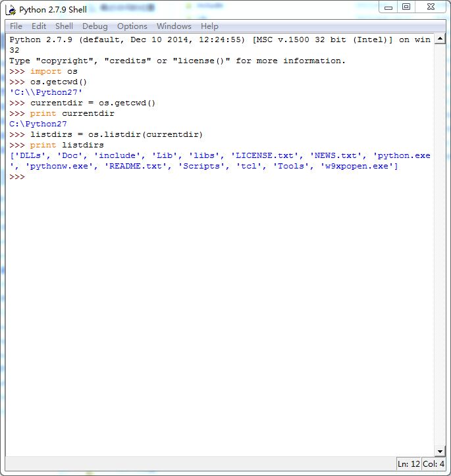This screenshot has width=451, height=476.
Task: Click 'LICENSE.txt' in the list output
Action: point(265,155)
